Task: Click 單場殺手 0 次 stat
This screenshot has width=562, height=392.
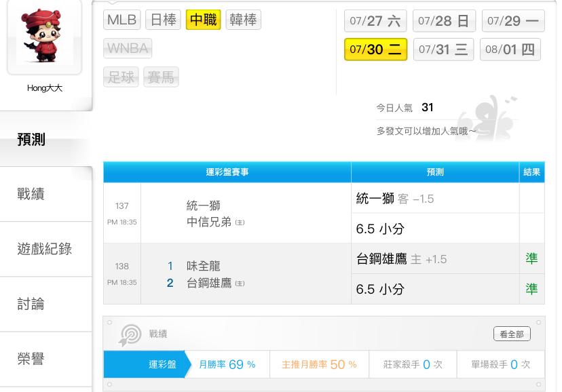Action: (500, 364)
